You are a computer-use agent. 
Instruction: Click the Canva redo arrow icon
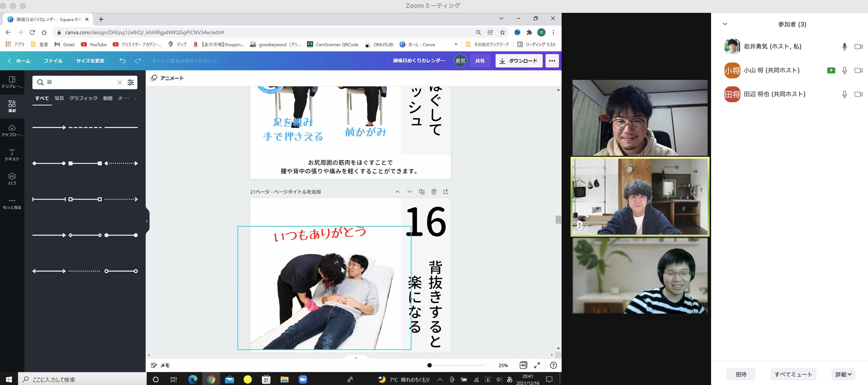[138, 61]
